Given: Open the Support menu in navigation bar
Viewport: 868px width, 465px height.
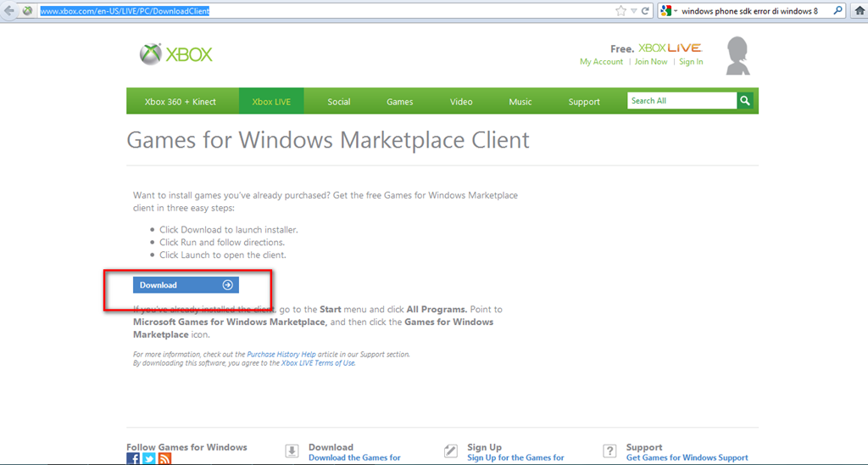Looking at the screenshot, I should point(584,102).
